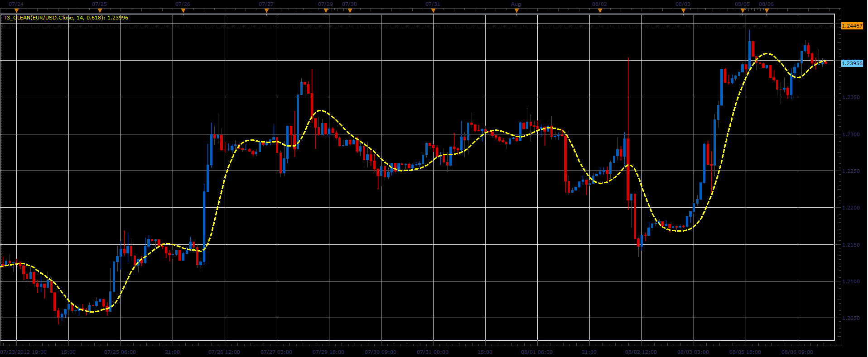
Task: Click the 08/05 18:00 time axis label
Action: [x=745, y=352]
